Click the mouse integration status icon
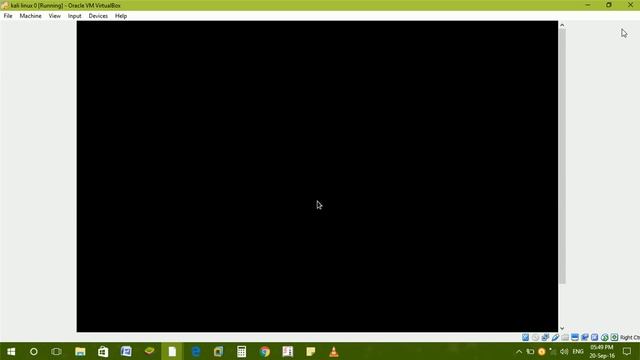This screenshot has width=640, height=360. coord(604,338)
